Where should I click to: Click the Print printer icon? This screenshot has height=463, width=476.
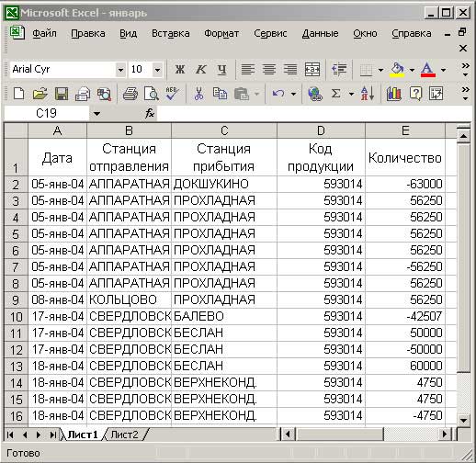pyautogui.click(x=130, y=94)
